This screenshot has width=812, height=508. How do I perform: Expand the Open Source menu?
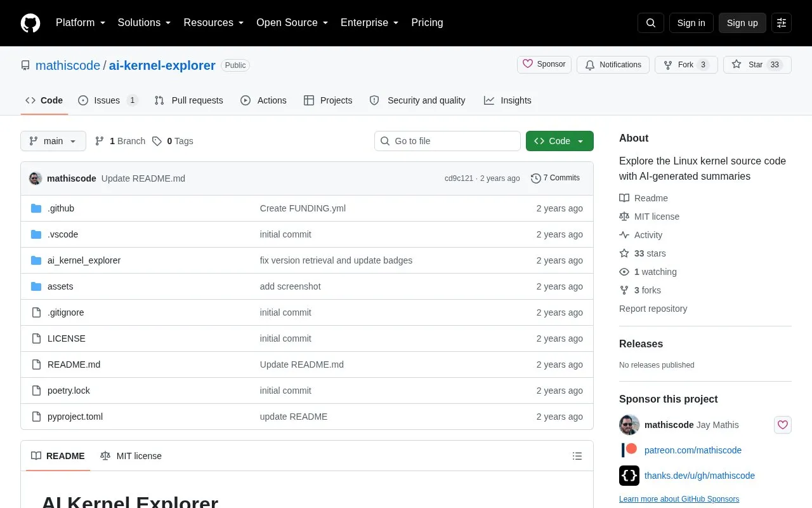(292, 23)
